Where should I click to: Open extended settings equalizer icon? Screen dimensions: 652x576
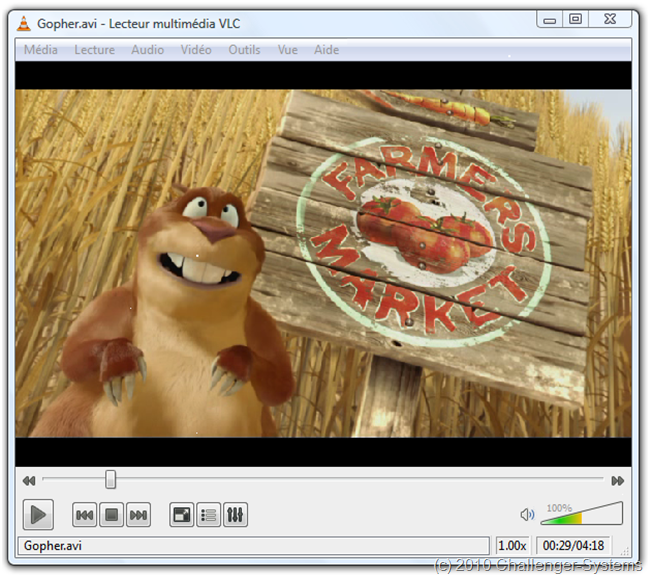(235, 515)
